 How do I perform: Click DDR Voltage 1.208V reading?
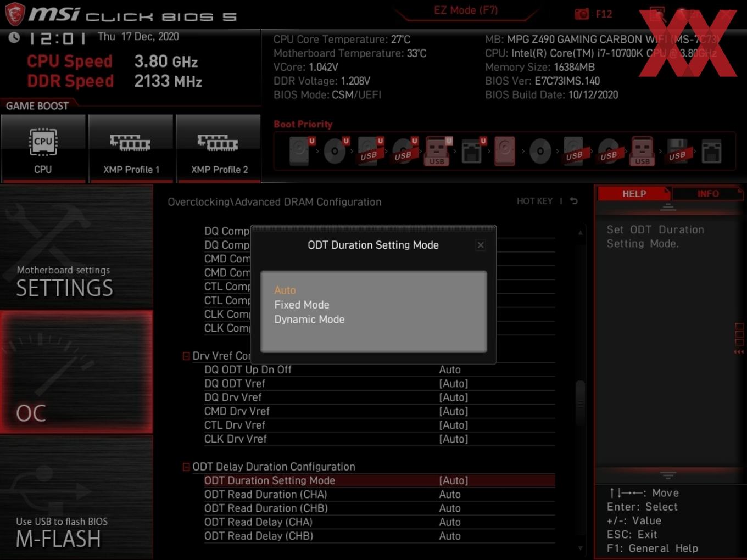tap(322, 81)
